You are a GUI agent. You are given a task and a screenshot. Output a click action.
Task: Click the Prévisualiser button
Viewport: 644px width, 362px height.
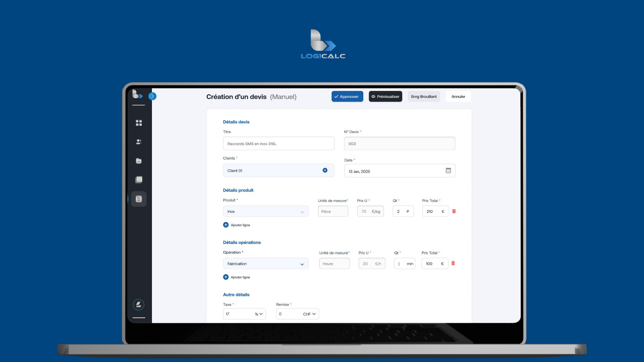[385, 97]
